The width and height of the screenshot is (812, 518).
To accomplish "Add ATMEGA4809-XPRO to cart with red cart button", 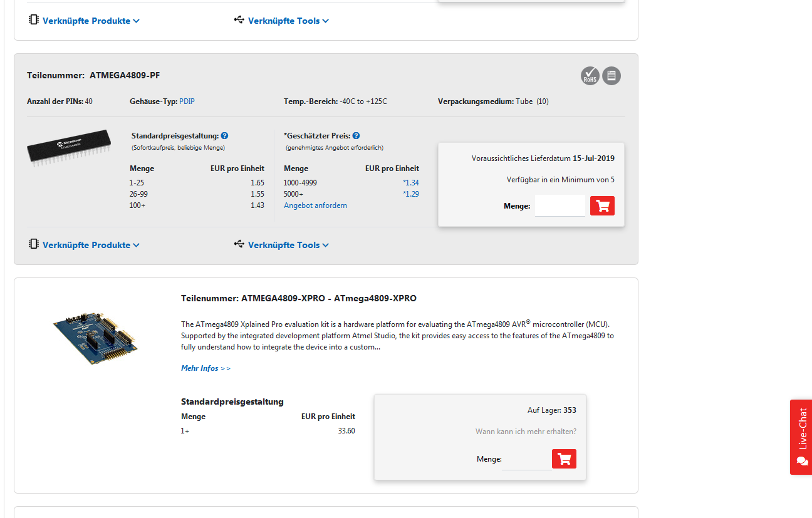I will [x=564, y=458].
